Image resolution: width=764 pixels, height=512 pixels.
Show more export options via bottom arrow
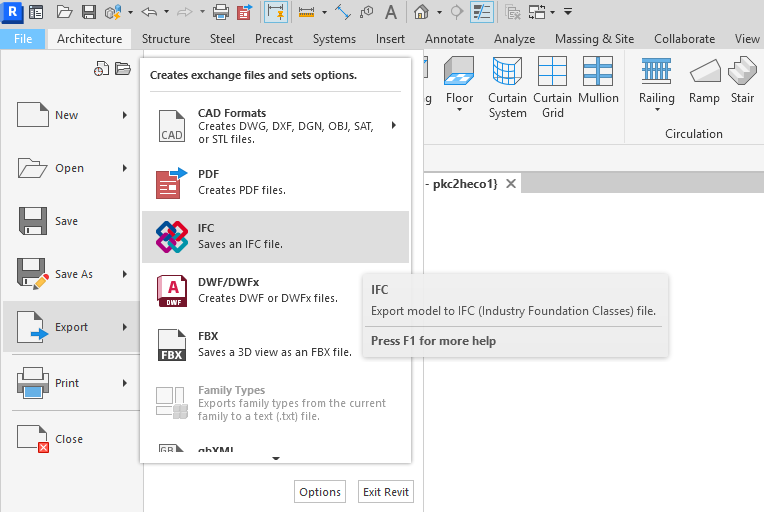276,458
